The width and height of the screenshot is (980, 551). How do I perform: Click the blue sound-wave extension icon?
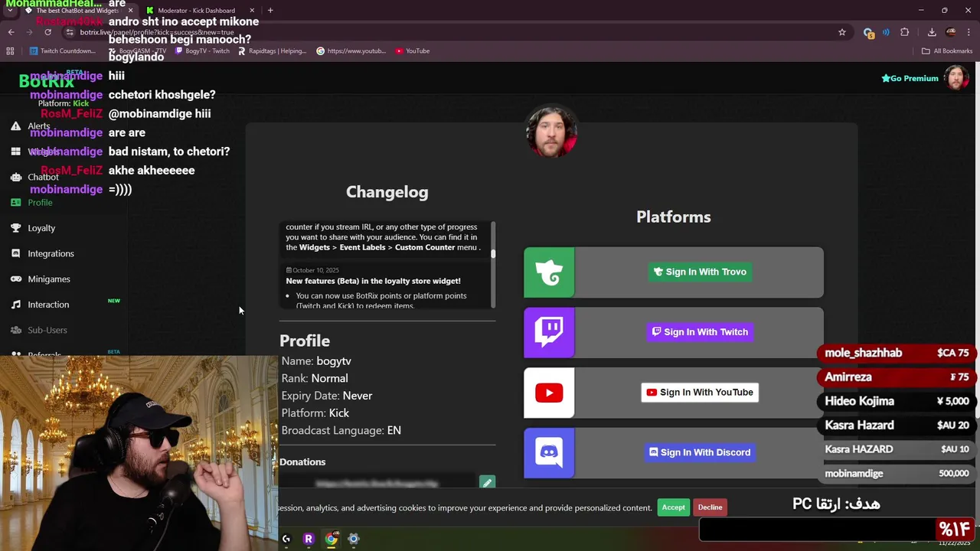pos(886,32)
